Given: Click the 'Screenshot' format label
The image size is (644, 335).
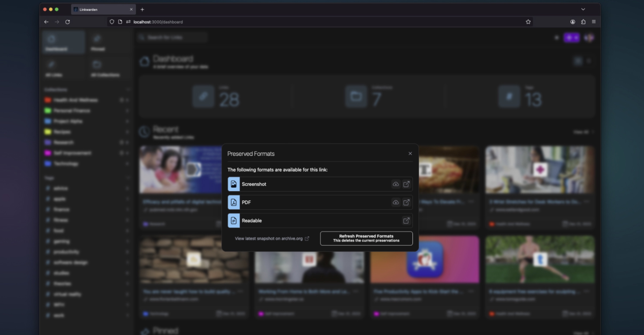Looking at the screenshot, I should click(x=254, y=184).
